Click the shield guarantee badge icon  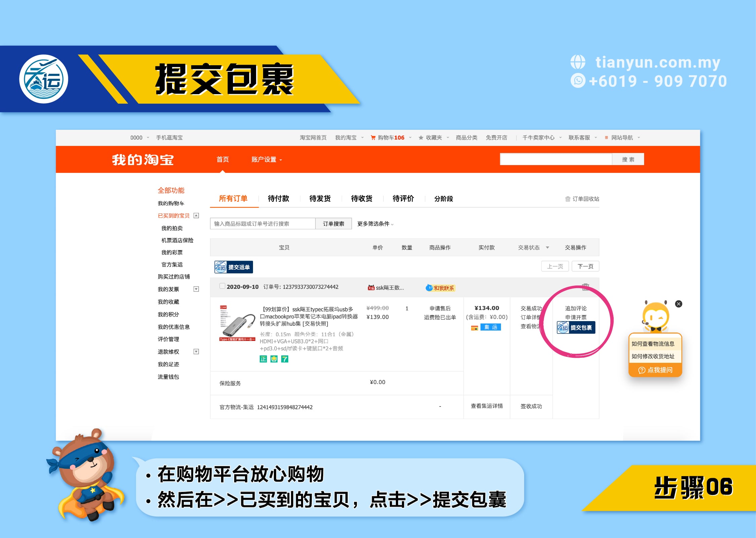click(274, 359)
